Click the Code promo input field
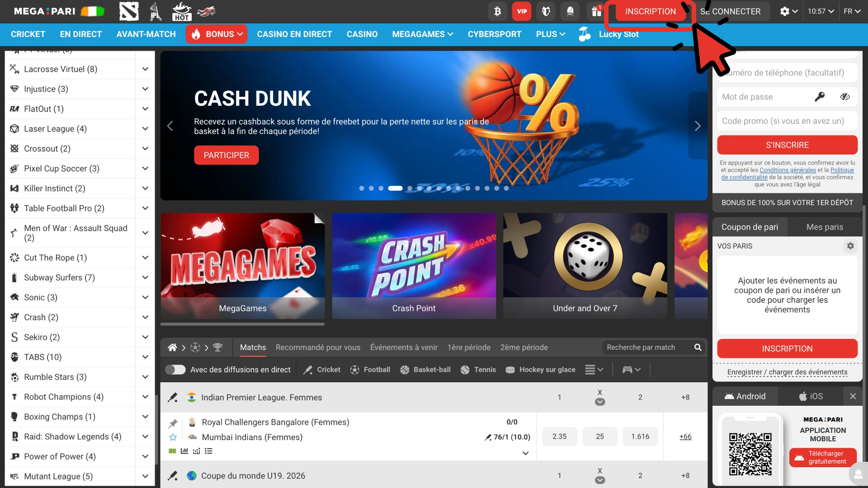Viewport: 868px width, 488px height. 787,121
